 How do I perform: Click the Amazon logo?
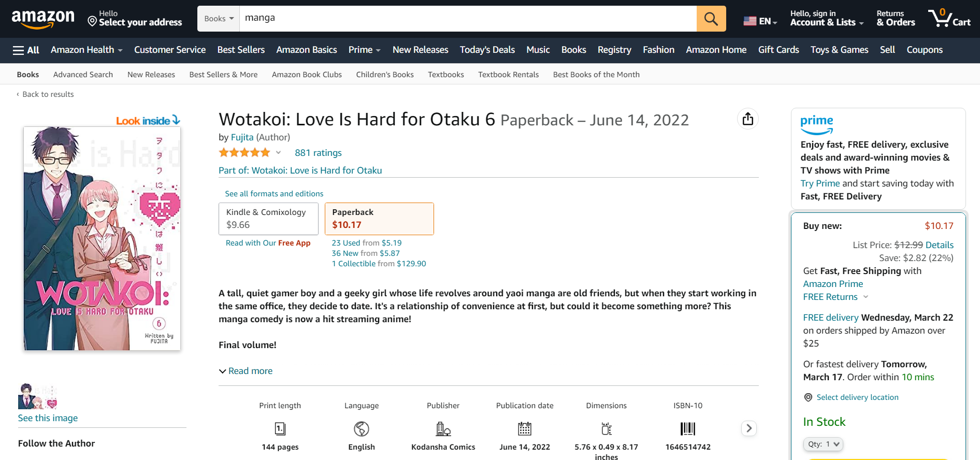click(43, 19)
